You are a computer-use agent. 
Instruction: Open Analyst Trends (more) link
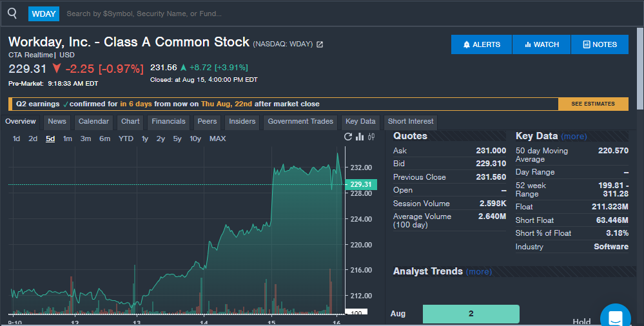tap(479, 272)
